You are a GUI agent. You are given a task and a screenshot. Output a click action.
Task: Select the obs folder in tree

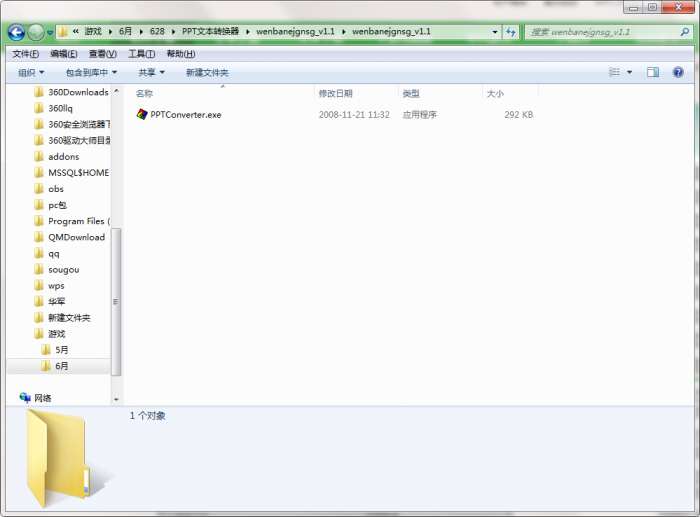pyautogui.click(x=49, y=189)
